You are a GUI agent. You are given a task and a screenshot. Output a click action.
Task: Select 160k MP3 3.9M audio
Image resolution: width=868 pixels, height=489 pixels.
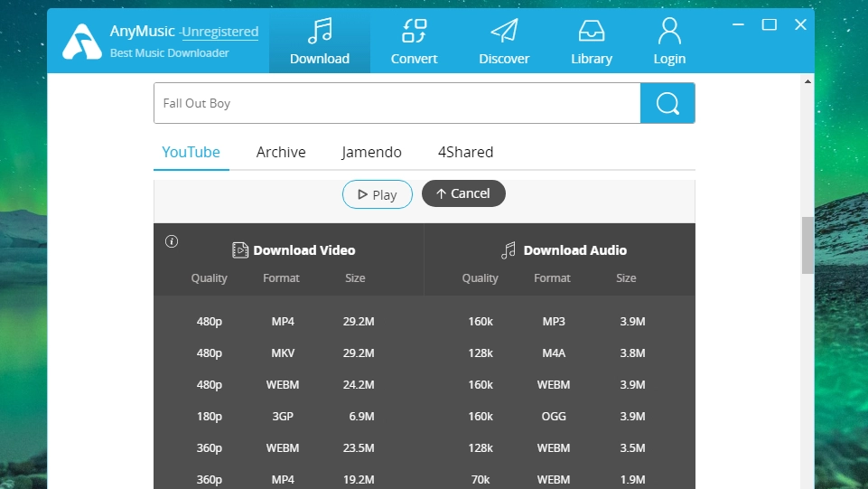557,321
